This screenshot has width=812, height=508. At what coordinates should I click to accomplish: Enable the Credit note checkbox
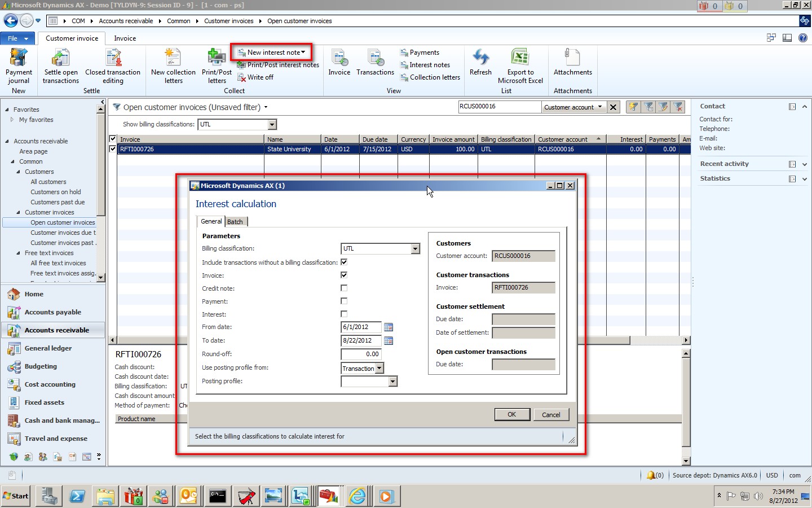pos(344,288)
